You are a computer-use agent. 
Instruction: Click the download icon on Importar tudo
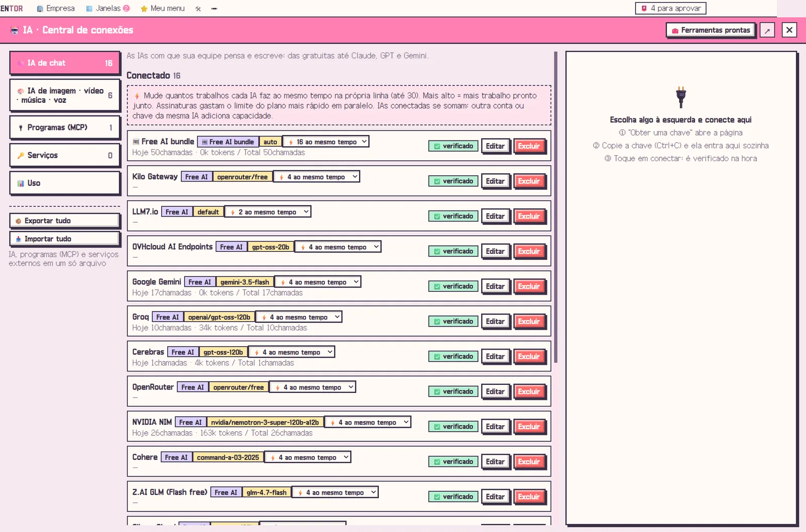pyautogui.click(x=18, y=239)
